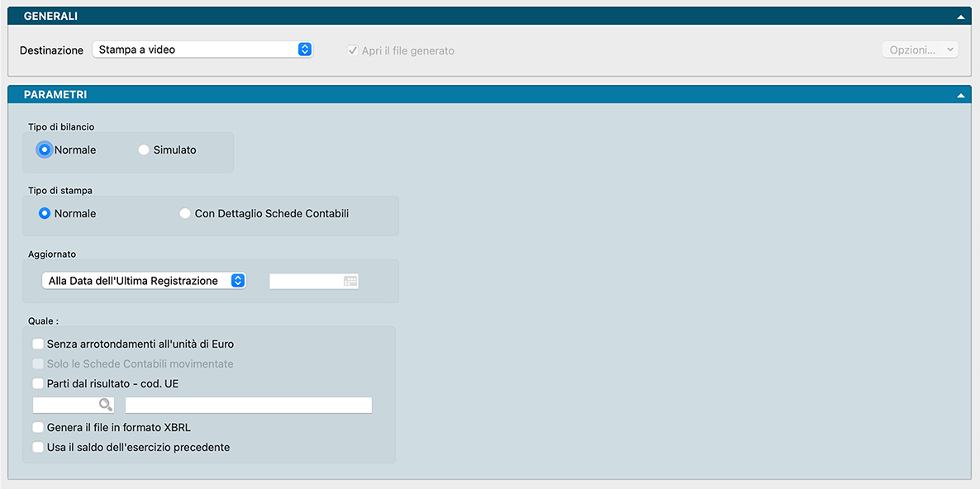
Task: Enable Senza arrotondamenti all'unità di Euro
Action: click(x=38, y=344)
